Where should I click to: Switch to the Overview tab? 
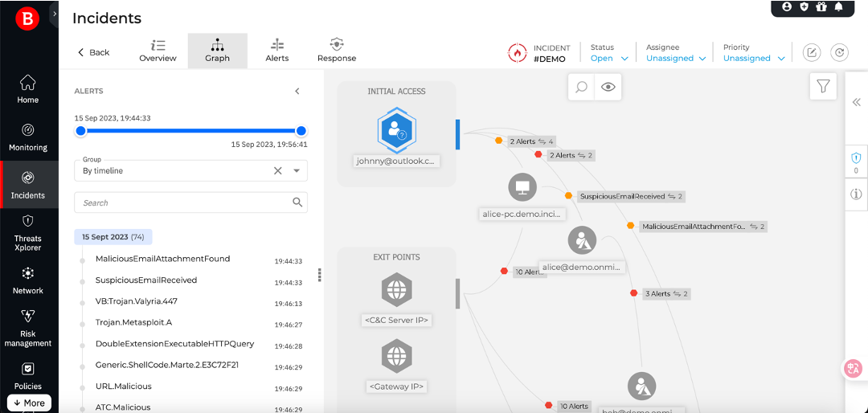pyautogui.click(x=158, y=51)
